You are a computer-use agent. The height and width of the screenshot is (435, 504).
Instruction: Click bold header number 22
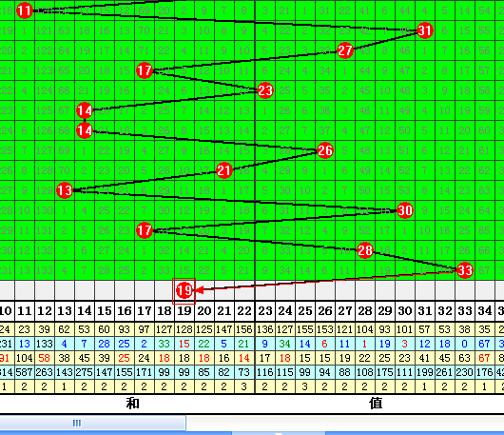click(x=244, y=311)
